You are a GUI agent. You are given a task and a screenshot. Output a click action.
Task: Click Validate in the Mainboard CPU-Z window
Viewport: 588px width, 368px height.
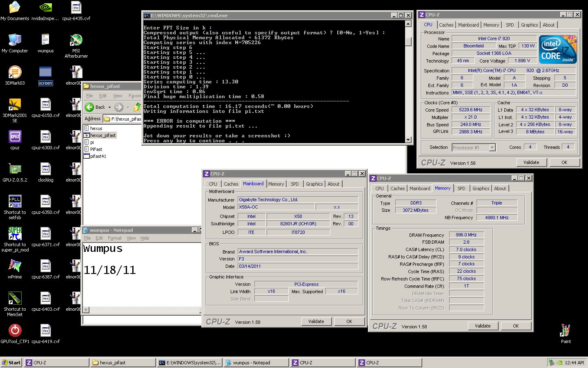(x=316, y=321)
